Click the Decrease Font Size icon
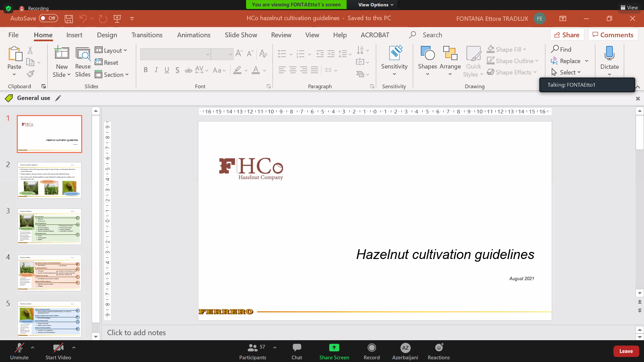Image resolution: width=644 pixels, height=362 pixels. (x=250, y=53)
